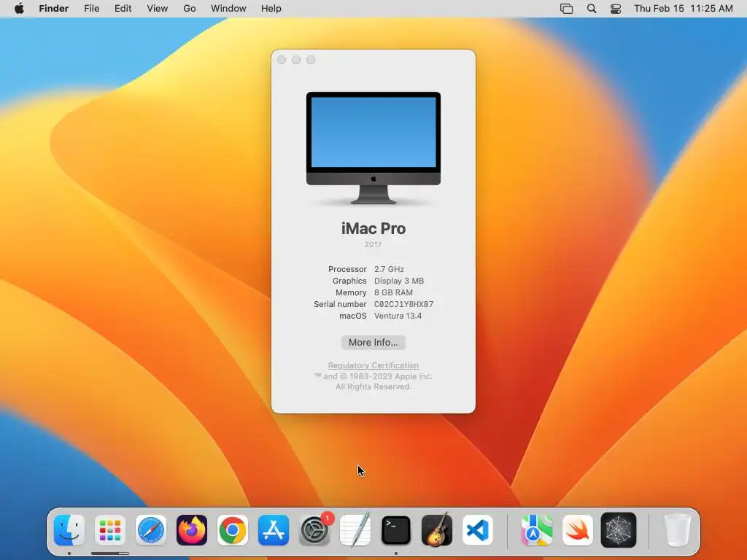Open System Settings with notification badge

[314, 530]
